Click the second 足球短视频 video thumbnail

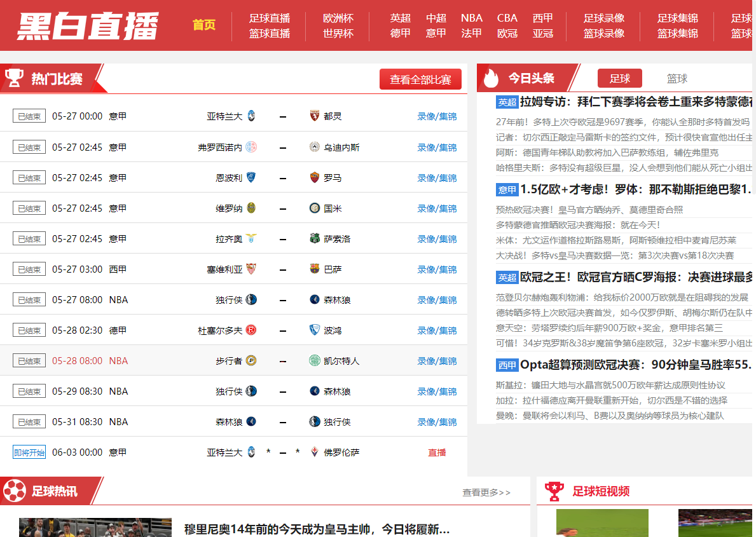715,523
